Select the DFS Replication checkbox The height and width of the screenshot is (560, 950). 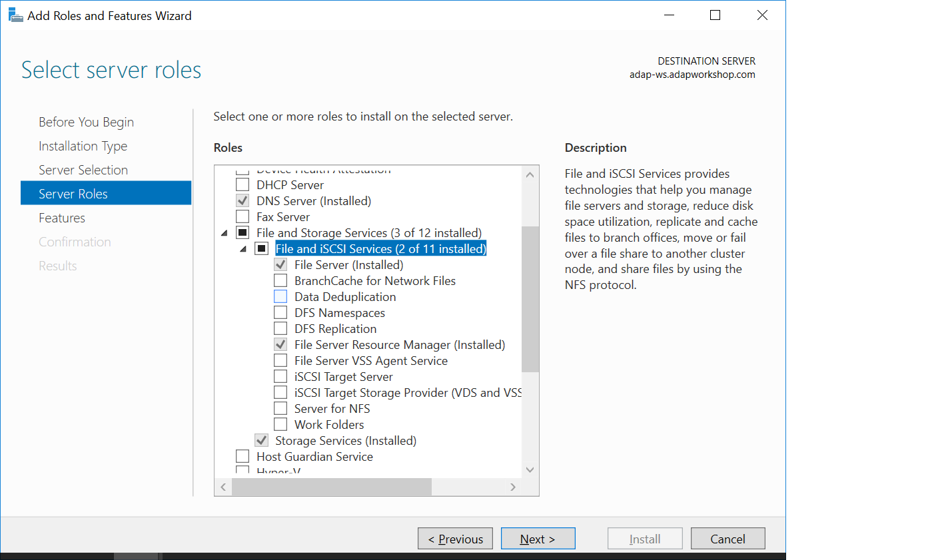(280, 328)
